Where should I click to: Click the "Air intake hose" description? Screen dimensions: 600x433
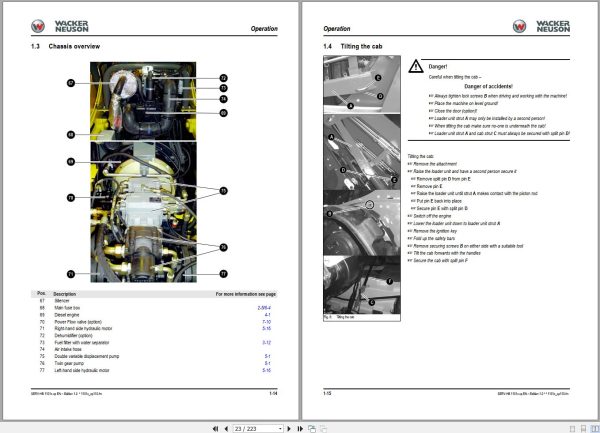tap(68, 349)
